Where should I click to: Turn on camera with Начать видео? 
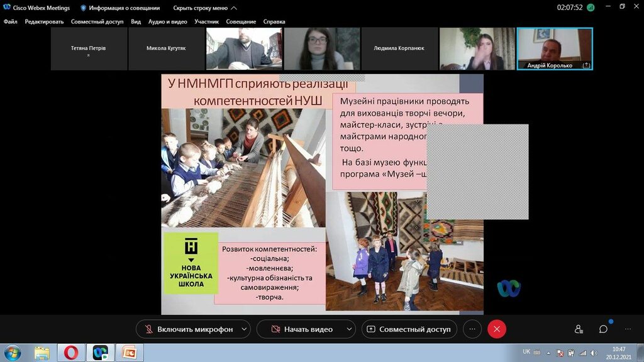[301, 329]
